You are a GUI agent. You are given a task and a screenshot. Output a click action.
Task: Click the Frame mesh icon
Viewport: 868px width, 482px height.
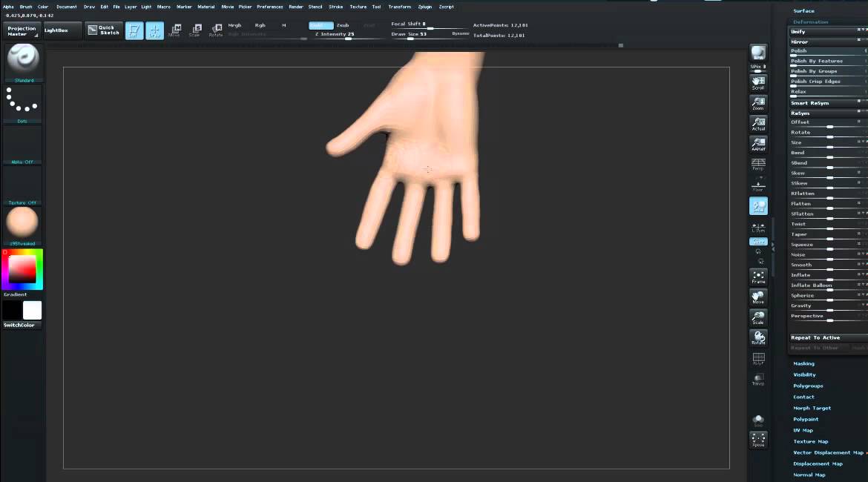point(758,277)
